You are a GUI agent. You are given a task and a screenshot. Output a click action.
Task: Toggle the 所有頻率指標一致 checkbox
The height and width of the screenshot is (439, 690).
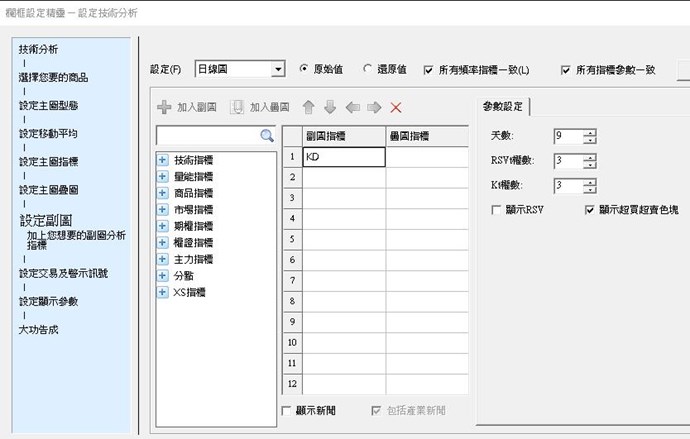pos(429,70)
